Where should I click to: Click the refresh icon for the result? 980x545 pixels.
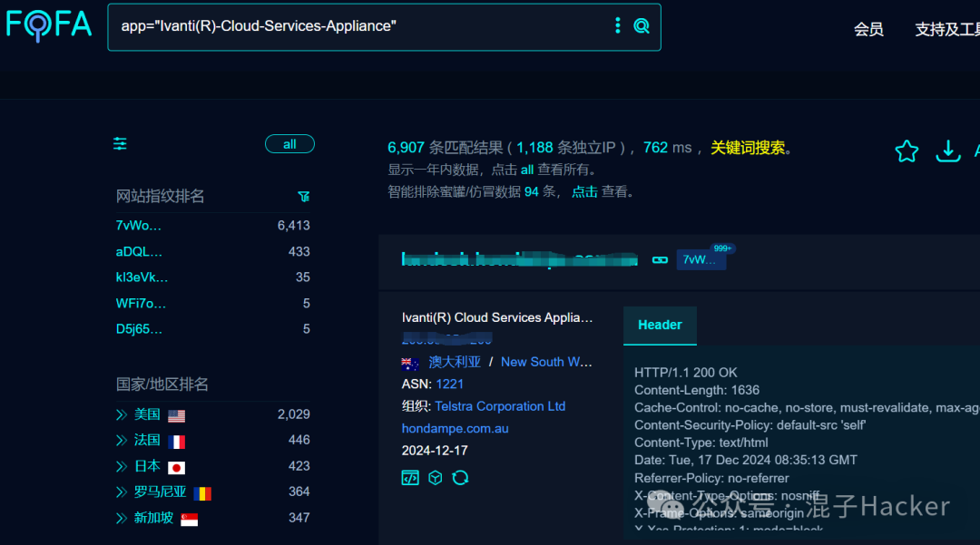point(460,478)
